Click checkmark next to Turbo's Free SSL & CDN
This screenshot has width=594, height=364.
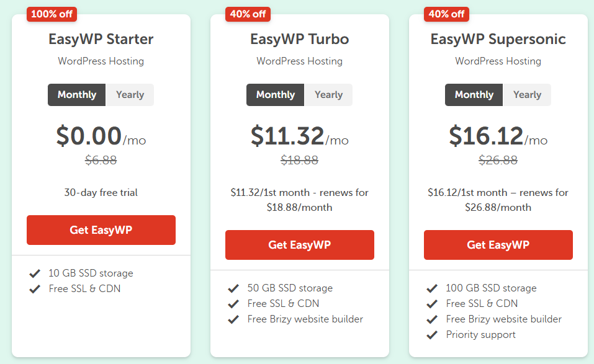click(x=233, y=304)
